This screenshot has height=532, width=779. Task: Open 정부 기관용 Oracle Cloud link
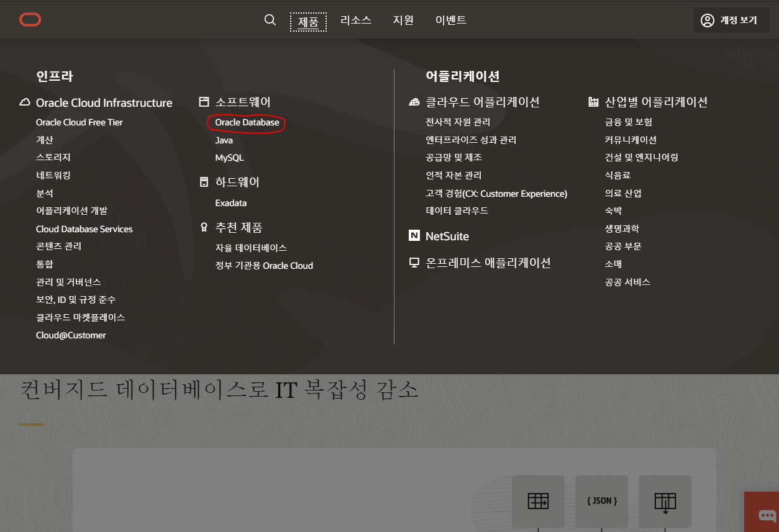coord(264,266)
